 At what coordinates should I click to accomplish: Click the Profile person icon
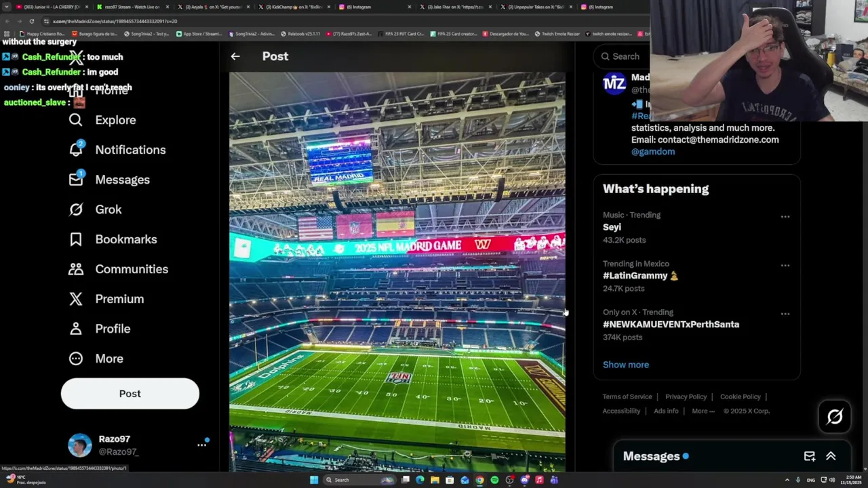pyautogui.click(x=76, y=329)
